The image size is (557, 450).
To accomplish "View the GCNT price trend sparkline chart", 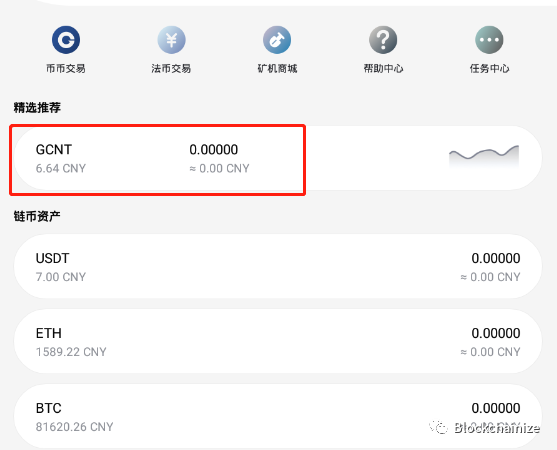I will (x=484, y=156).
